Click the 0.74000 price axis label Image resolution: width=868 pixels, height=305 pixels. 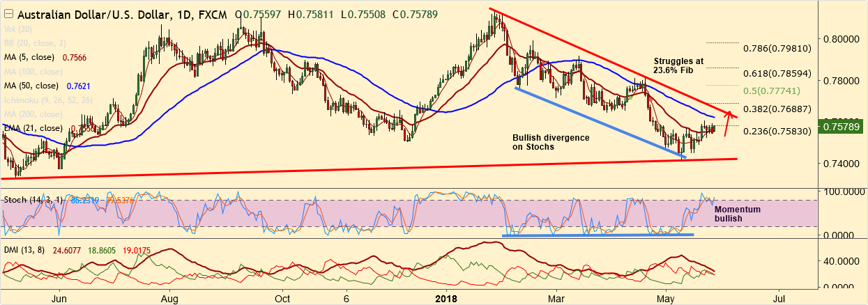click(840, 164)
